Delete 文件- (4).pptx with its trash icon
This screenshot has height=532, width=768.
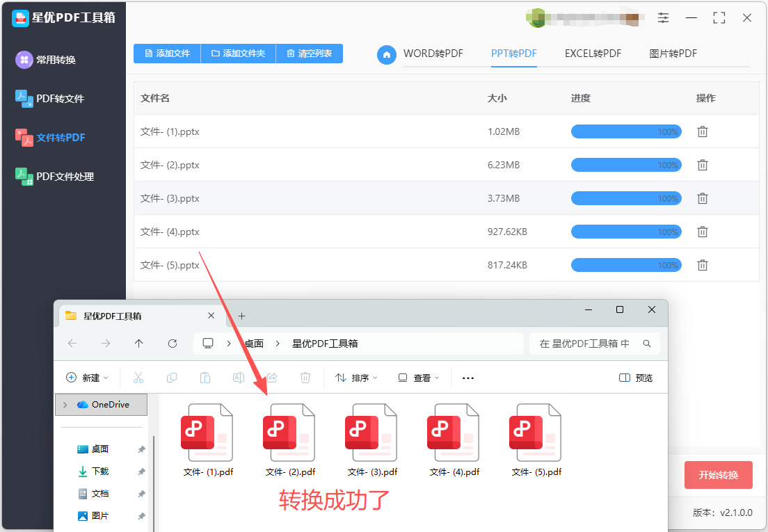(x=703, y=232)
